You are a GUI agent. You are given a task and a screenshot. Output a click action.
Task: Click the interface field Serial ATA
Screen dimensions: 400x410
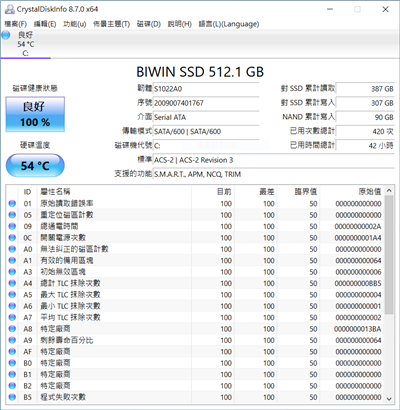coord(206,117)
